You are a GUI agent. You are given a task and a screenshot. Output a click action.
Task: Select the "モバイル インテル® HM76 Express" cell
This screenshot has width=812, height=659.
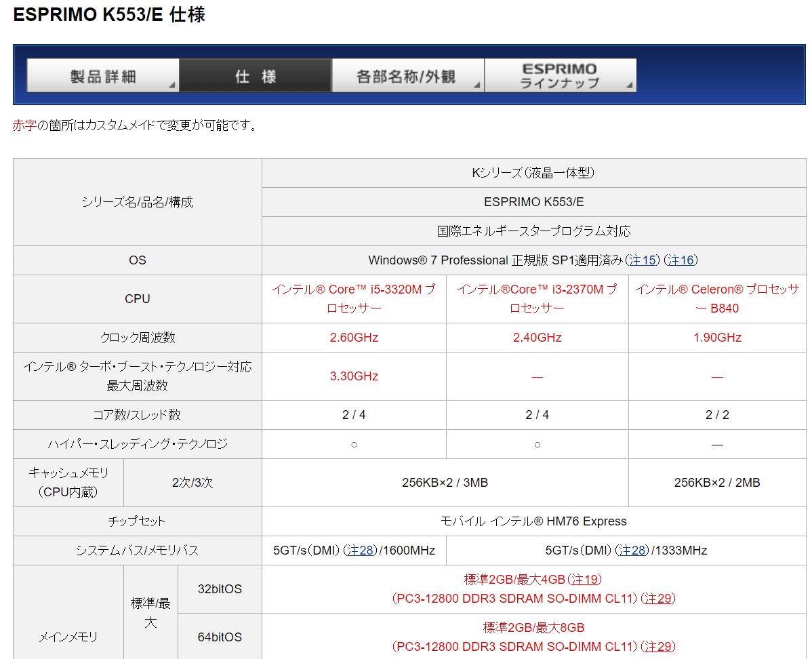[534, 521]
